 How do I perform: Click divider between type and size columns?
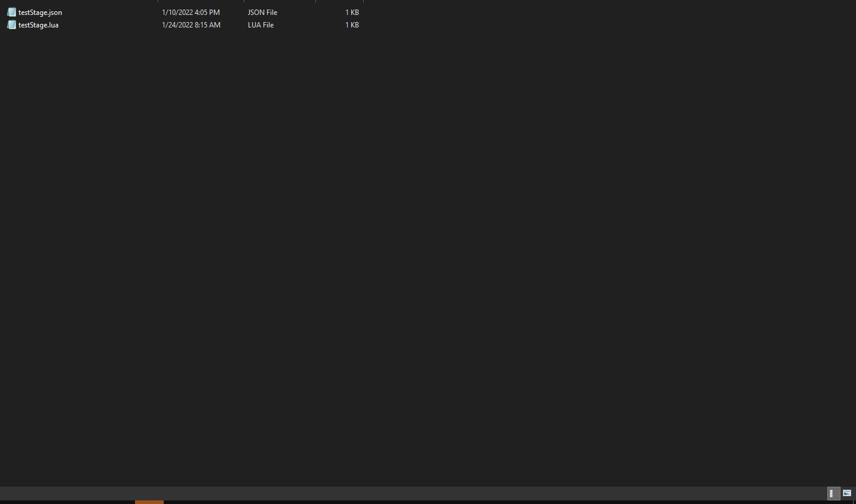tap(315, 1)
